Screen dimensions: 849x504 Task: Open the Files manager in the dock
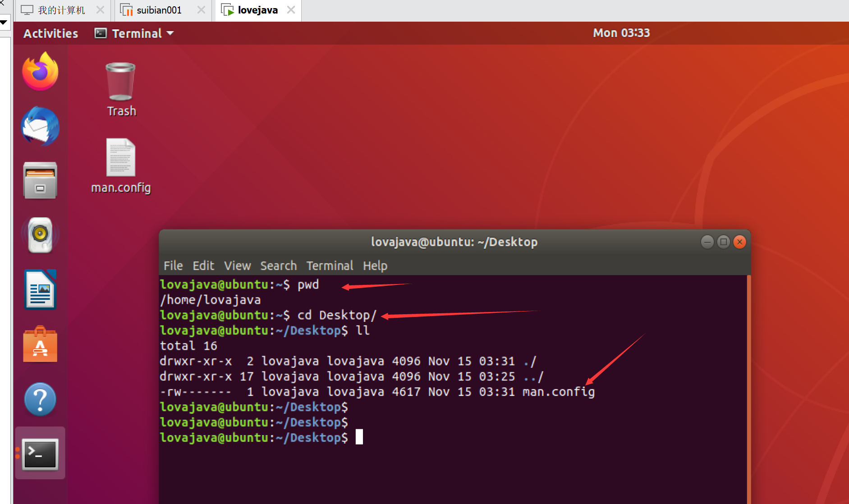coord(40,180)
